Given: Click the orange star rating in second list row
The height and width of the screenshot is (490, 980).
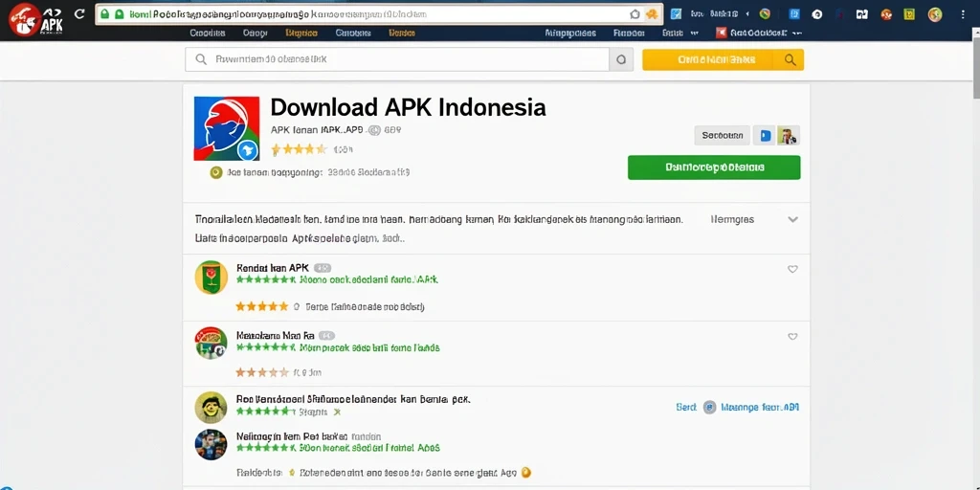Looking at the screenshot, I should 262,372.
